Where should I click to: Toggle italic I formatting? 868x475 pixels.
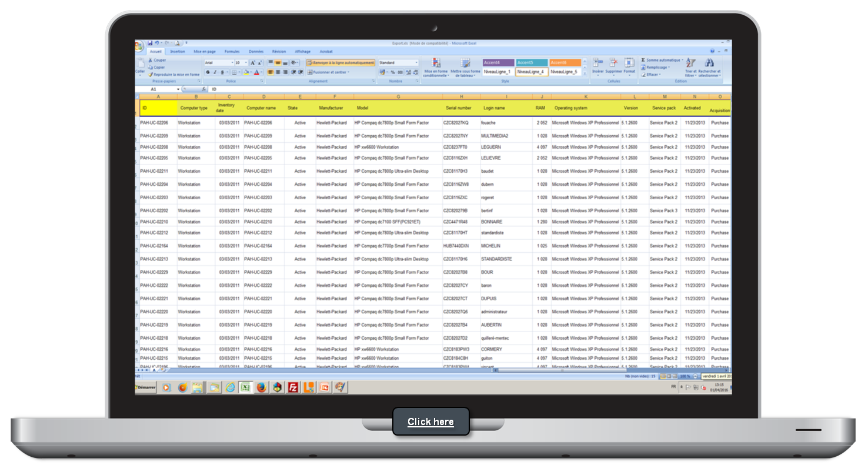click(x=215, y=72)
